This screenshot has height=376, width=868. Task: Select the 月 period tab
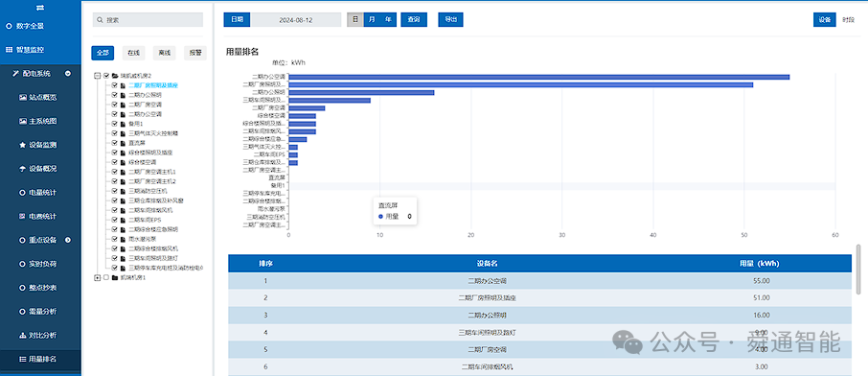(x=372, y=19)
